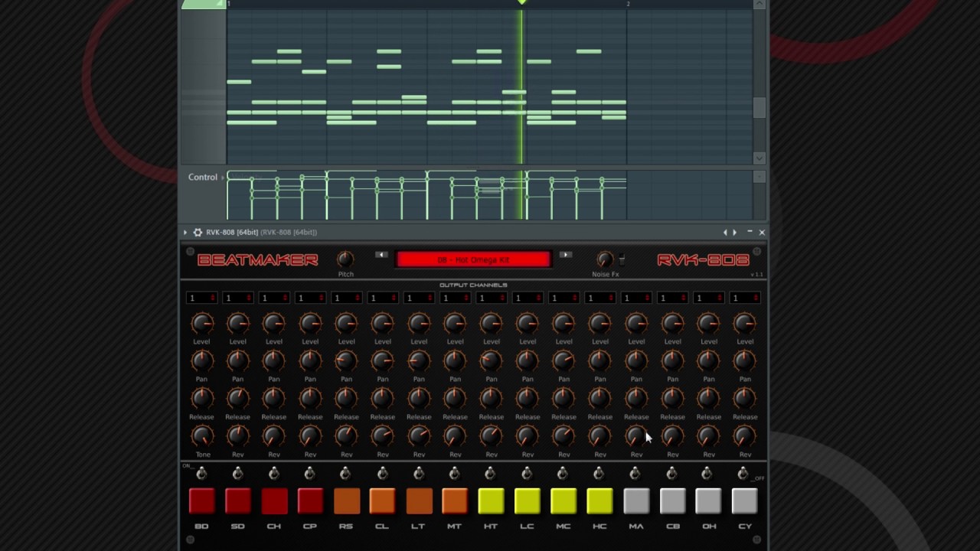Image resolution: width=980 pixels, height=551 pixels.
Task: Click the Rev knob in CP column
Action: [x=310, y=436]
